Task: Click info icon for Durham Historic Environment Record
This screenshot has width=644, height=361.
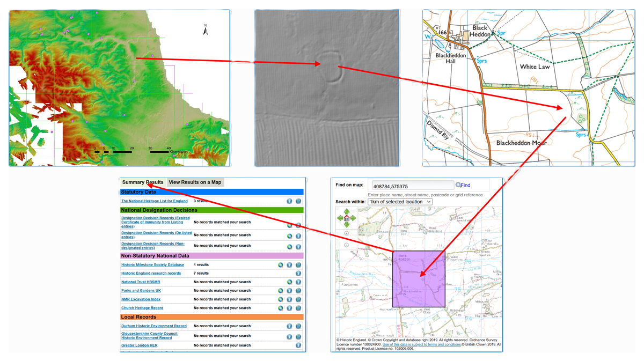Action: [x=289, y=326]
